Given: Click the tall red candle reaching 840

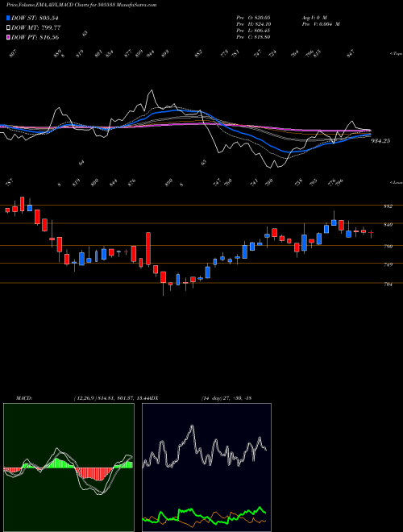Looking at the screenshot, I should click(x=148, y=249).
